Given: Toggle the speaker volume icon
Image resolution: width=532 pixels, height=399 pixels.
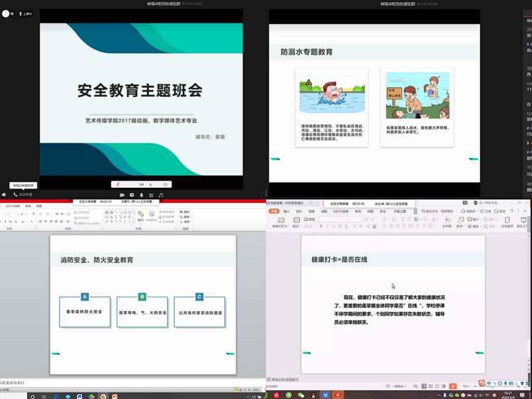Looking at the screenshot, I should click(4, 195).
